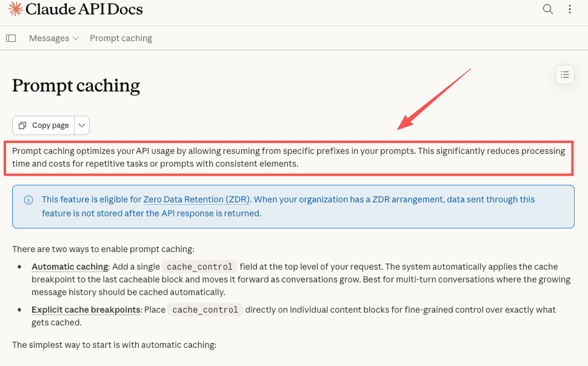Click the intro paragraph about prompt caching
588x366 pixels.
pos(289,158)
